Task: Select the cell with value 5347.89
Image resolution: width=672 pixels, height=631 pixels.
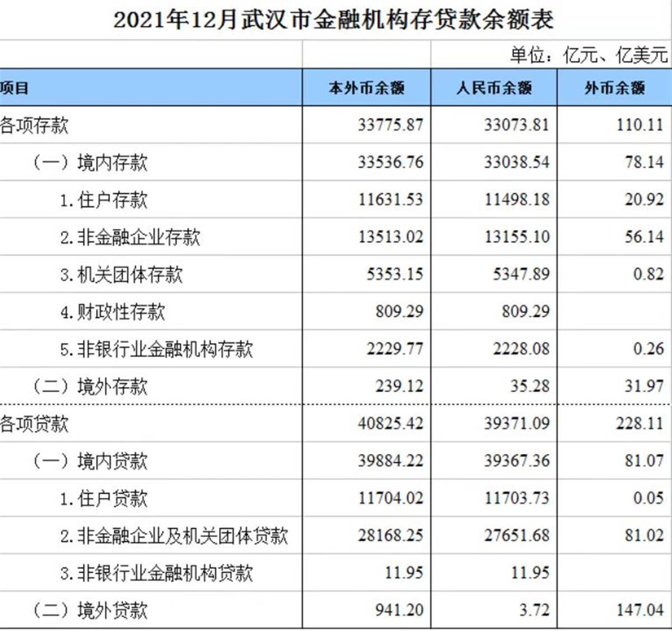Action: point(521,275)
